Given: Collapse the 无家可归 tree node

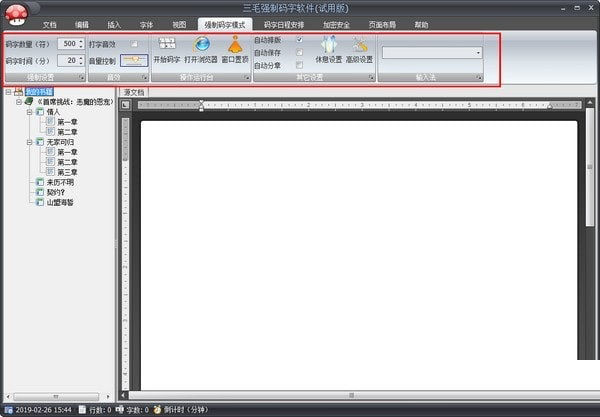Looking at the screenshot, I should [30, 142].
